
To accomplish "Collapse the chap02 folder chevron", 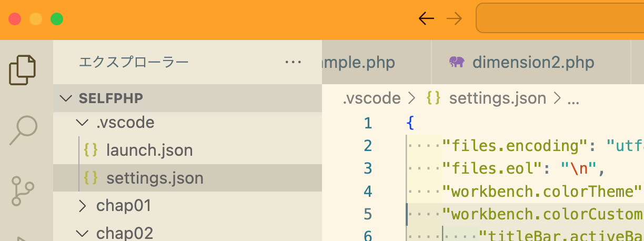I will pos(82,233).
